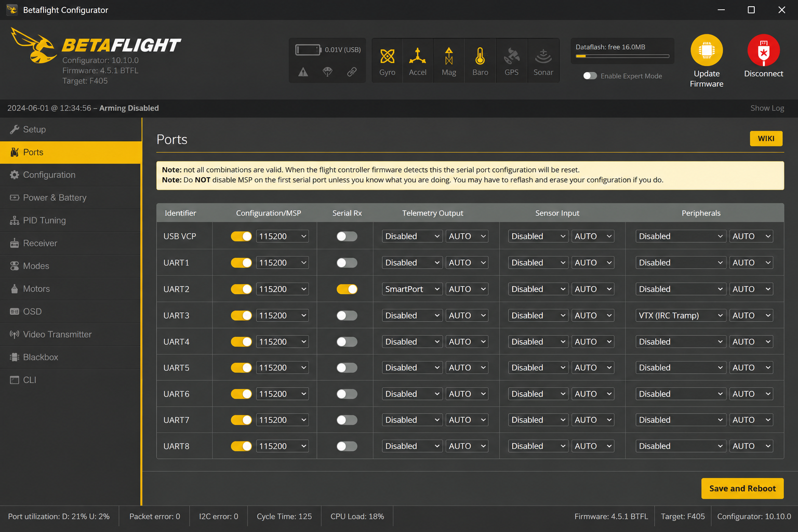Click the Ports plug icon in sidebar

click(x=15, y=152)
